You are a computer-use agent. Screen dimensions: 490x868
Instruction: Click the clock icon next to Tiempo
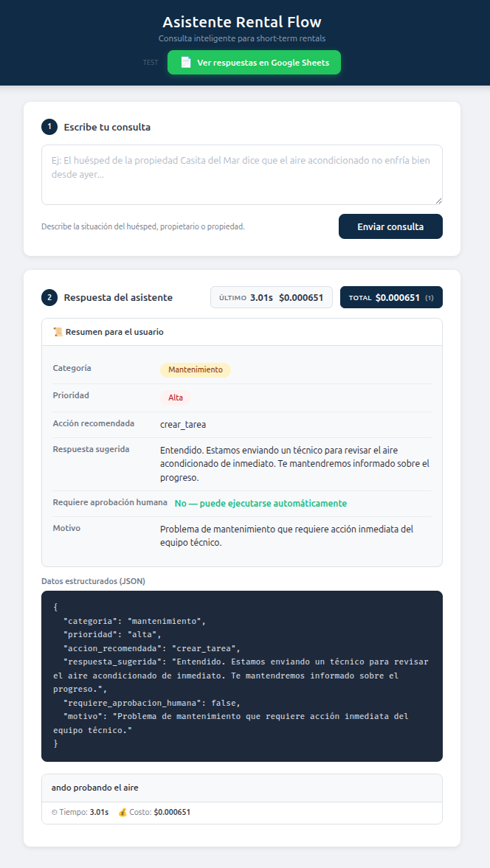coord(55,812)
